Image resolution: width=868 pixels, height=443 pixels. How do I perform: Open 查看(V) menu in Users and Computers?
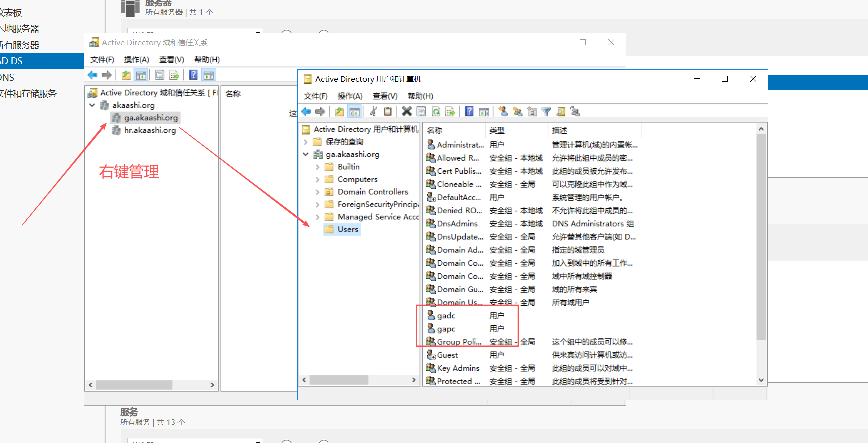pyautogui.click(x=385, y=96)
